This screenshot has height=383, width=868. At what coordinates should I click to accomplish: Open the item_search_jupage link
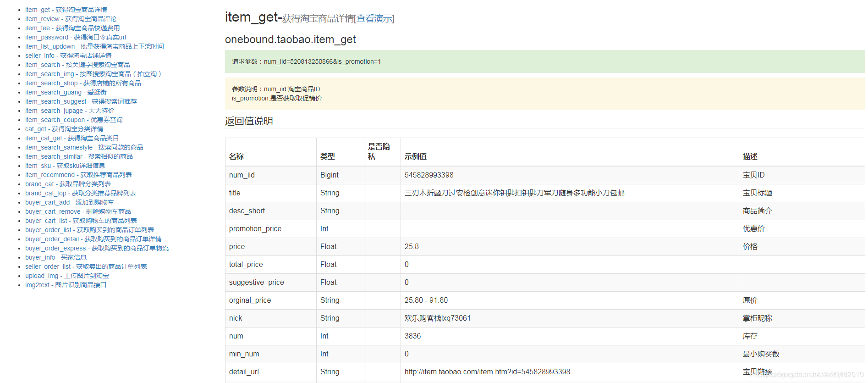pyautogui.click(x=70, y=111)
